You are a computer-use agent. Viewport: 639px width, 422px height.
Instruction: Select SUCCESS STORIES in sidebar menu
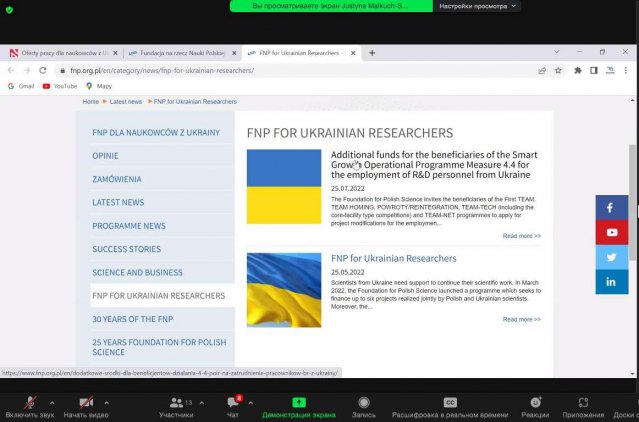point(126,249)
